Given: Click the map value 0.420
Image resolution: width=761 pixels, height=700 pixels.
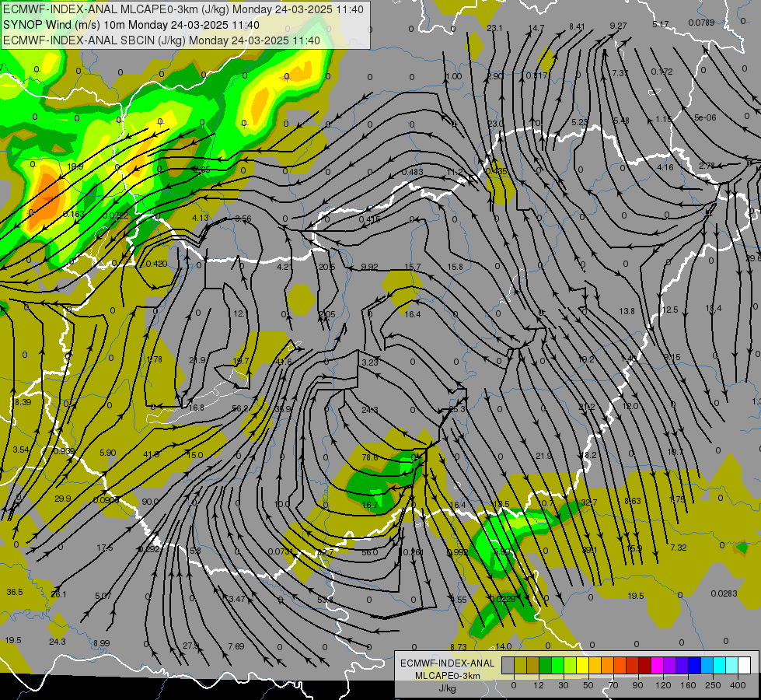Looking at the screenshot, I should 157,264.
